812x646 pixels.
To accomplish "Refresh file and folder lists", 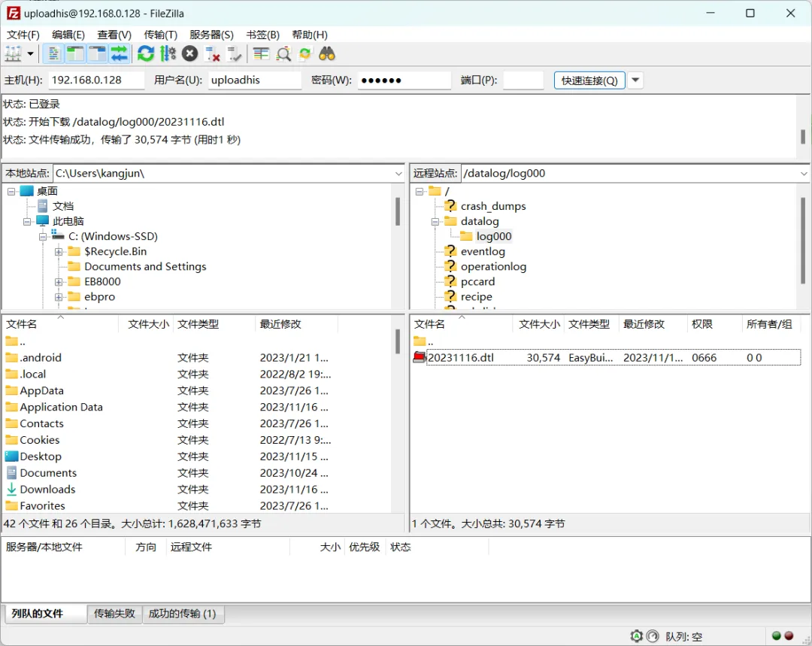I will (146, 53).
